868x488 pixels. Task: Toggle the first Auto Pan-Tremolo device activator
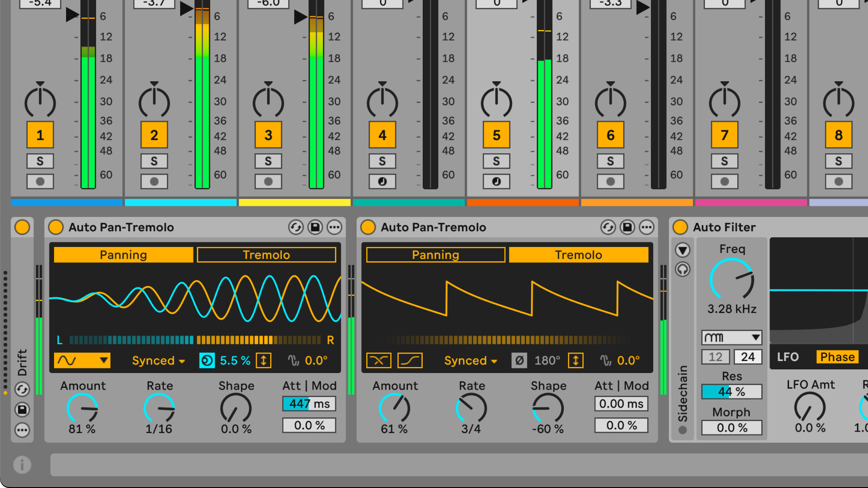(56, 227)
